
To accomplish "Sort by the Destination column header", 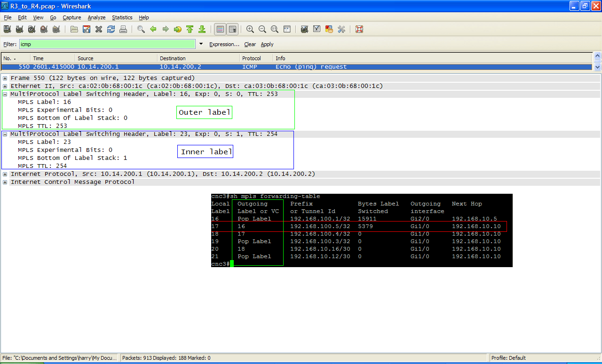I will (198, 58).
